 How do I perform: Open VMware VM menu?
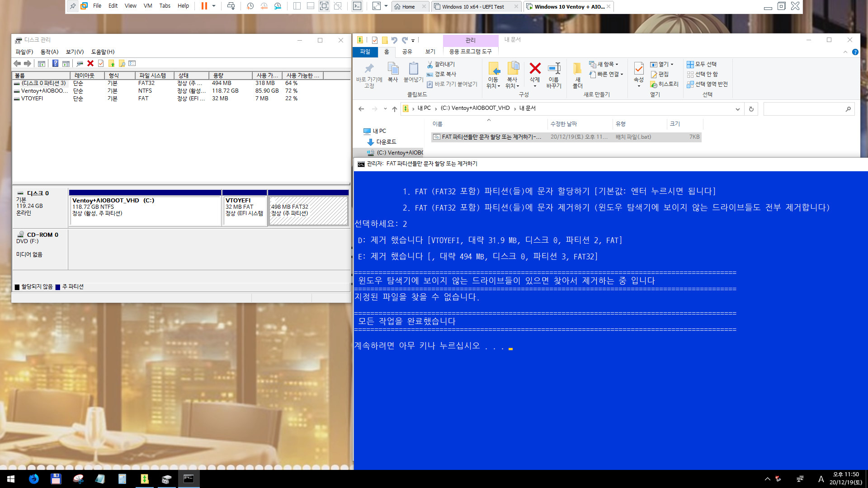148,6
